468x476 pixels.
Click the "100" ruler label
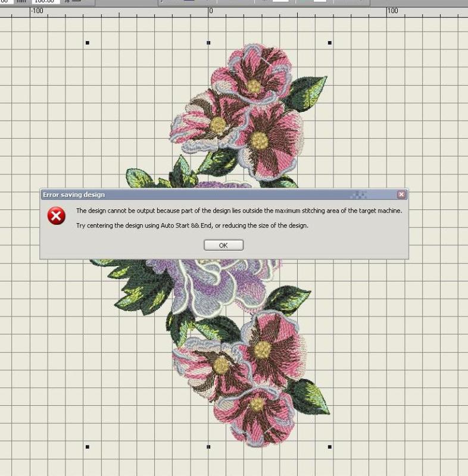(x=392, y=11)
